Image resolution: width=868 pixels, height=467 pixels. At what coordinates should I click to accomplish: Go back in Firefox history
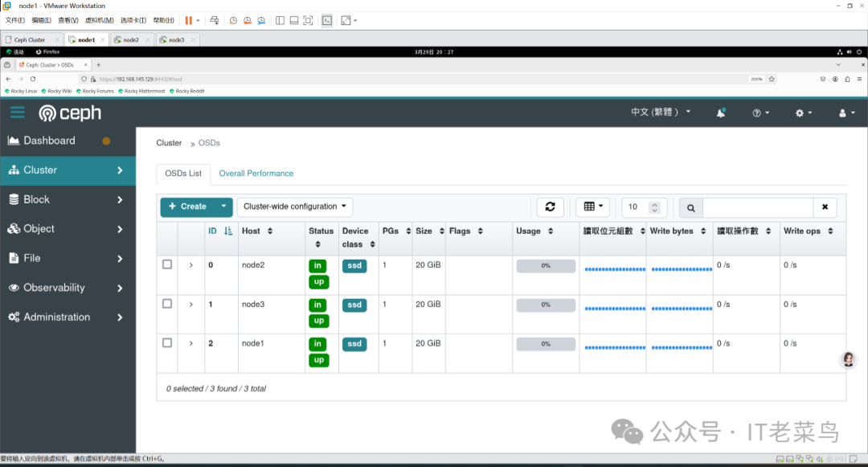tap(8, 79)
